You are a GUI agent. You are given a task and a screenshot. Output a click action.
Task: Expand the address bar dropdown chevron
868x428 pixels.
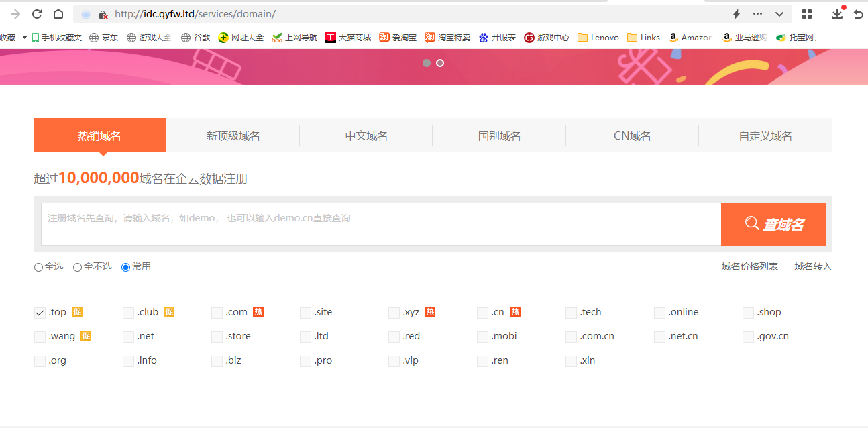(x=779, y=14)
